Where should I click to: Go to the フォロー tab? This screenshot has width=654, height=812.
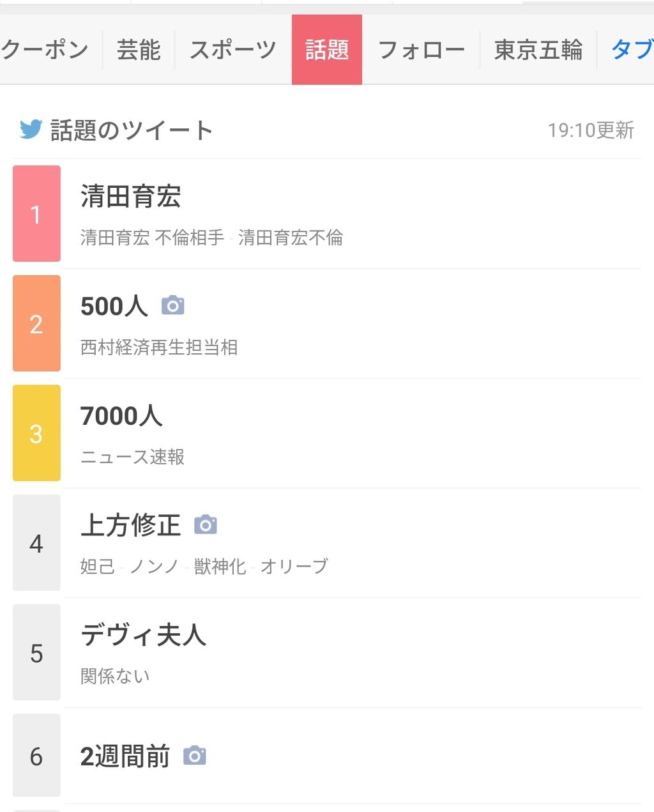click(421, 50)
